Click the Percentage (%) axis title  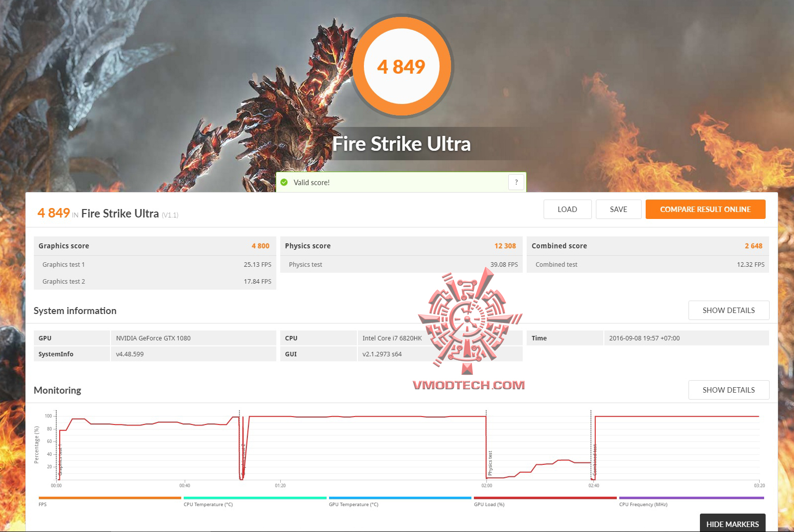pos(36,445)
